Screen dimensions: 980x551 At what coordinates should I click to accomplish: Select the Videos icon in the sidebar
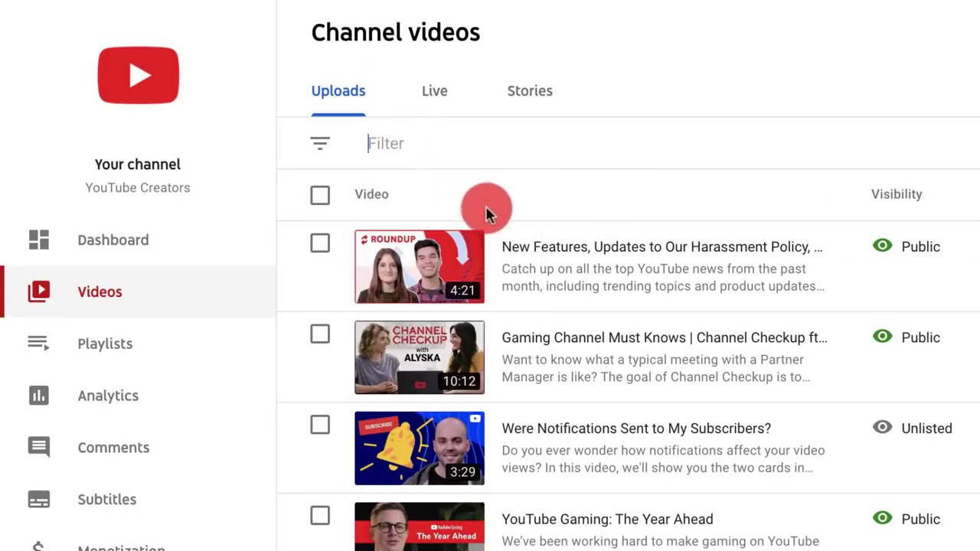pos(39,292)
